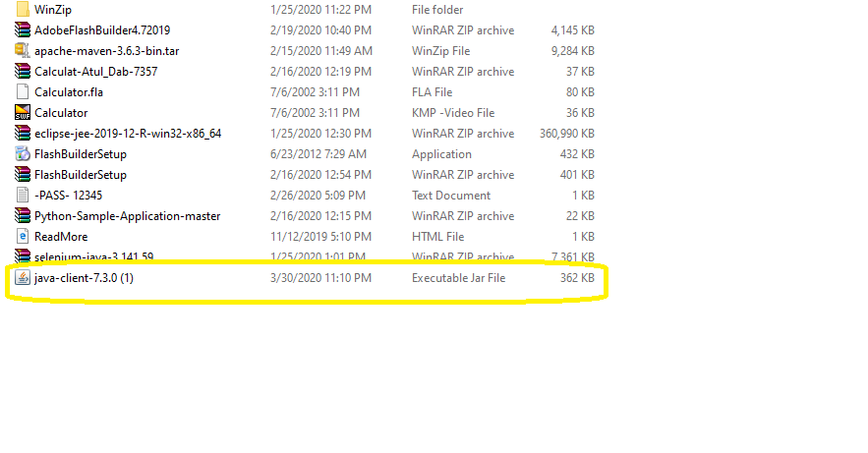
Task: Click the type "FLA File"
Action: click(432, 91)
